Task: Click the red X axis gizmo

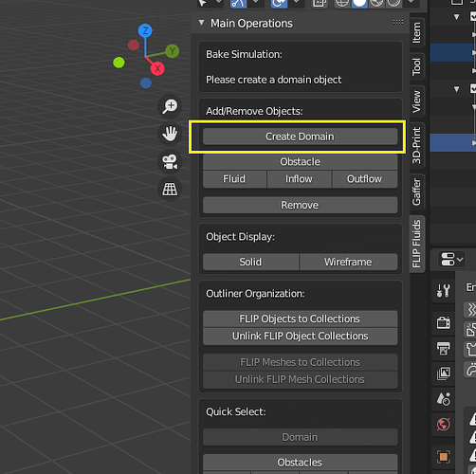Action: tap(157, 68)
